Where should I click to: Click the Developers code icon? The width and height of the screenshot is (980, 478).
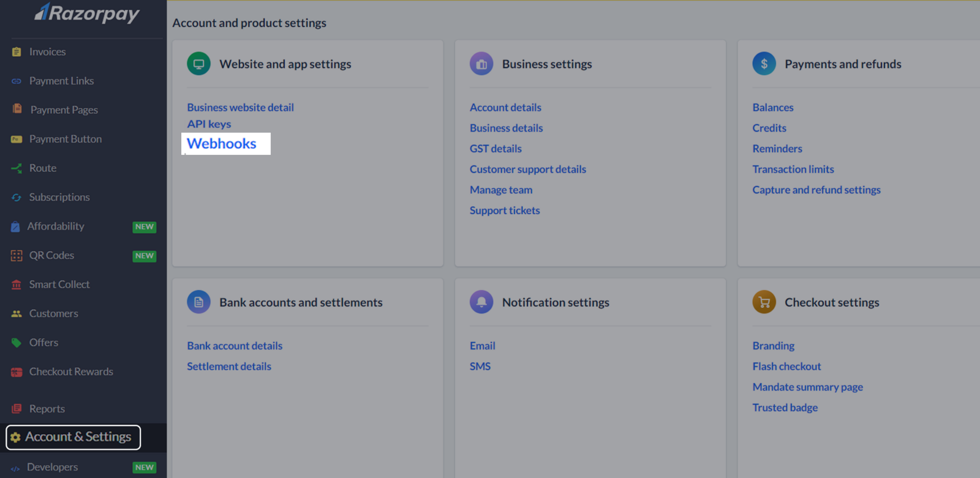[x=15, y=468]
